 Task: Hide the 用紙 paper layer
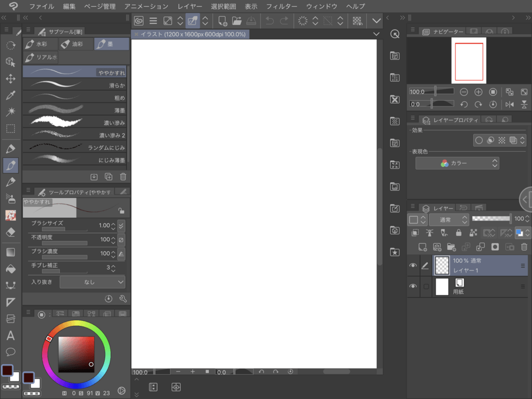pos(413,287)
